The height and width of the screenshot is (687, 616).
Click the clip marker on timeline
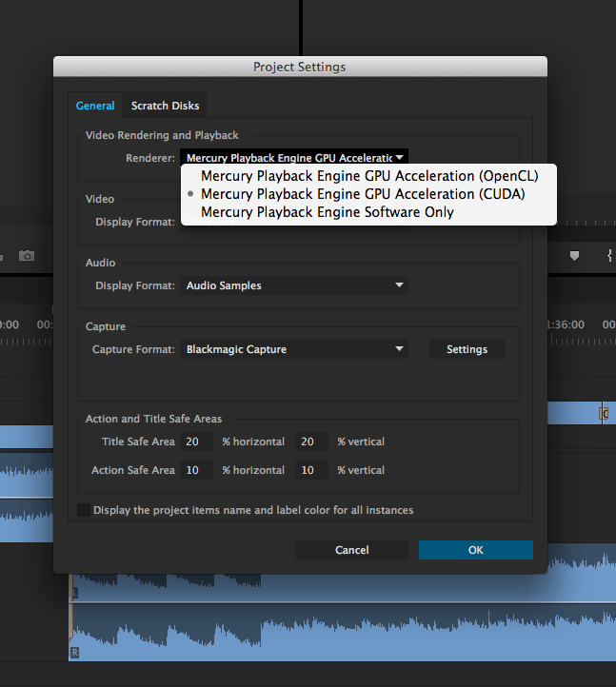point(603,413)
